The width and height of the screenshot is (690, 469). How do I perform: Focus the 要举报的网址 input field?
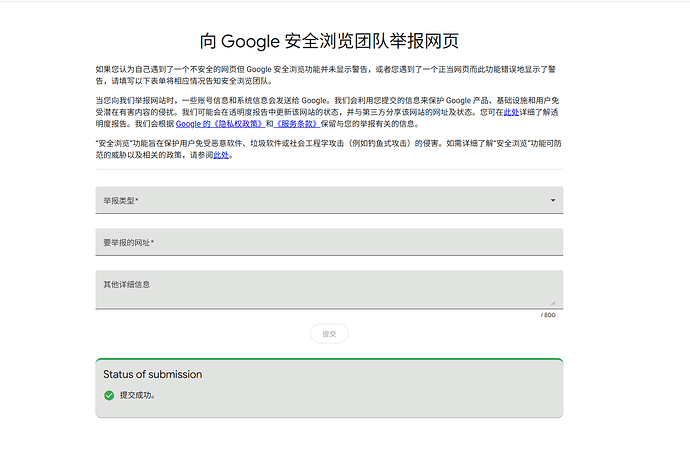click(329, 242)
